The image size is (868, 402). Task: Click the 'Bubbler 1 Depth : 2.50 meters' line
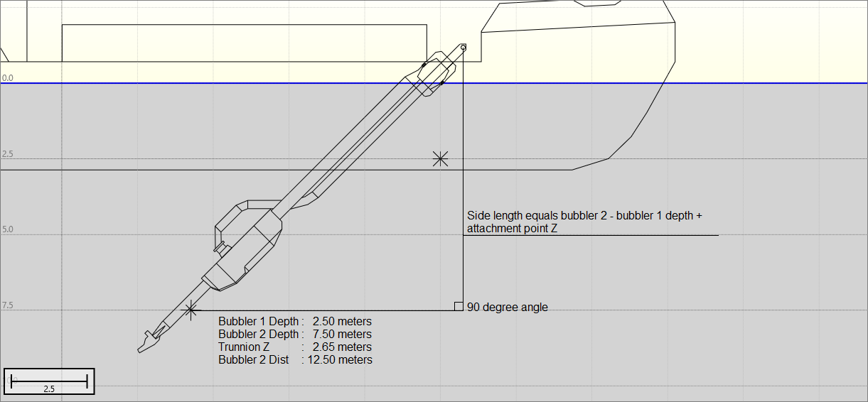(295, 322)
